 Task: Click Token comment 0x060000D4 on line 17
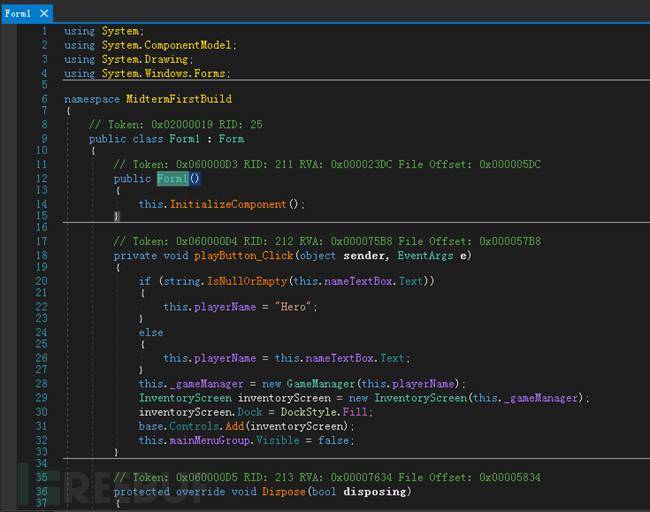(327, 241)
